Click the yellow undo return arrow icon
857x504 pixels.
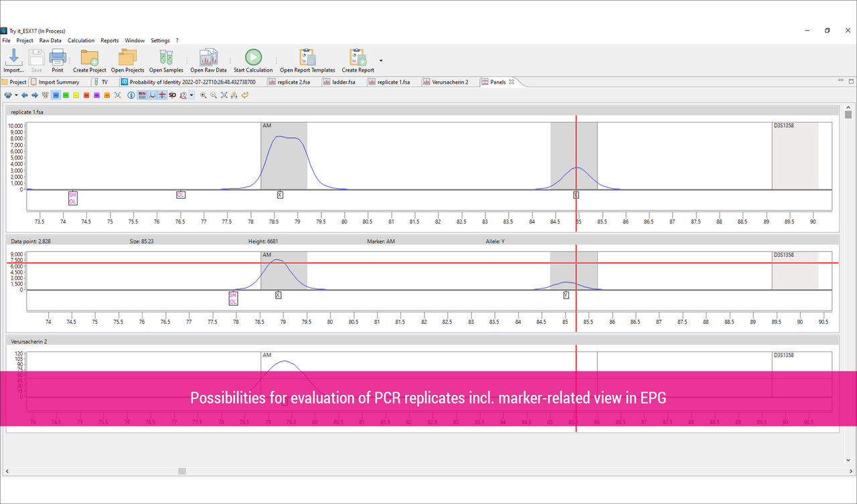pyautogui.click(x=244, y=95)
